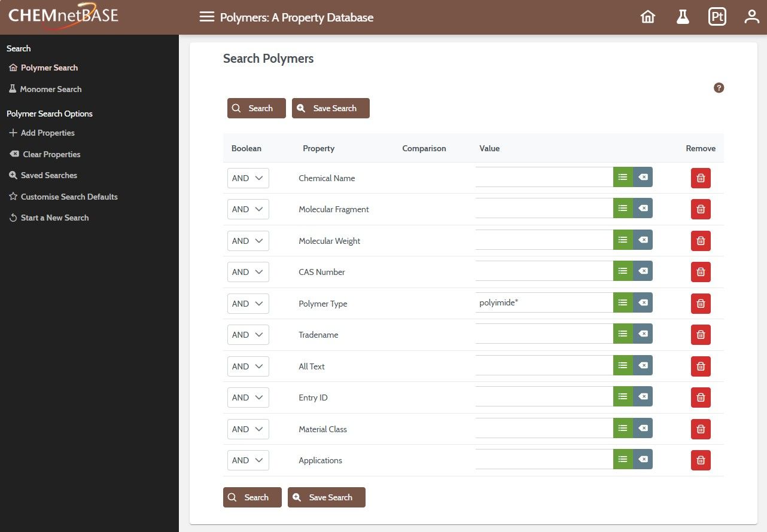The height and width of the screenshot is (532, 767).
Task: Focus the Chemical Name value field
Action: pyautogui.click(x=544, y=177)
